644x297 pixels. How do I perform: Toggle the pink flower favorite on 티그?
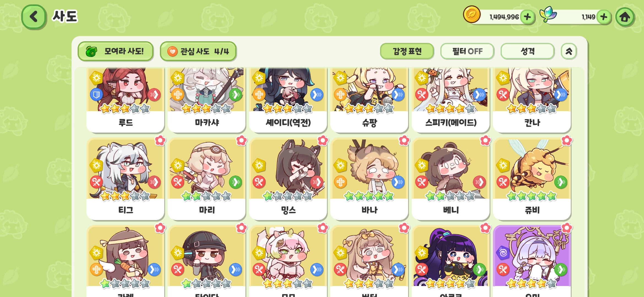(x=160, y=141)
